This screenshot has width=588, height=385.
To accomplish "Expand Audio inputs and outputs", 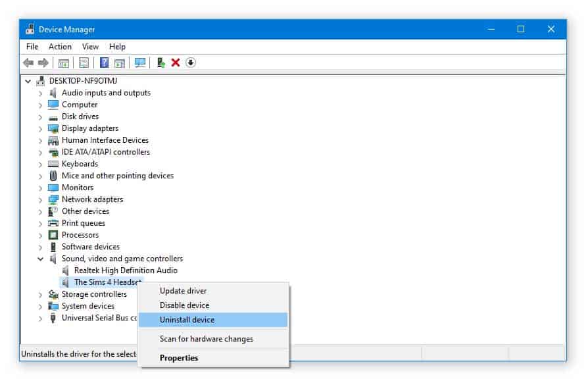I will (x=41, y=93).
